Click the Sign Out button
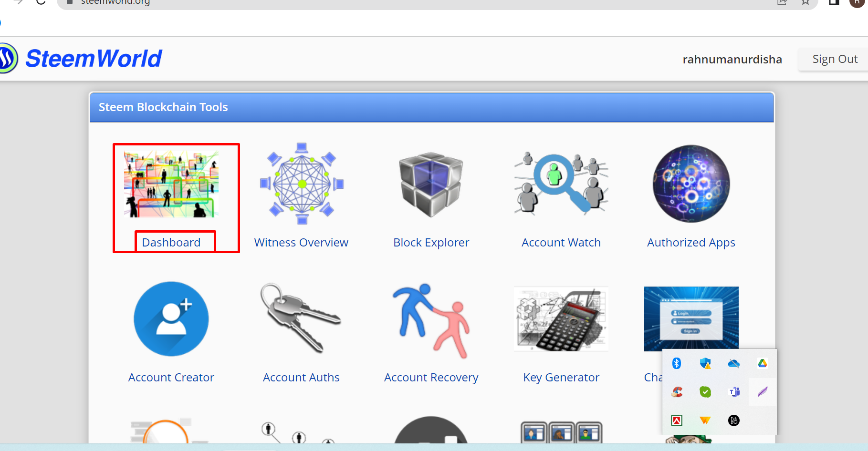This screenshot has width=868, height=451. point(834,59)
